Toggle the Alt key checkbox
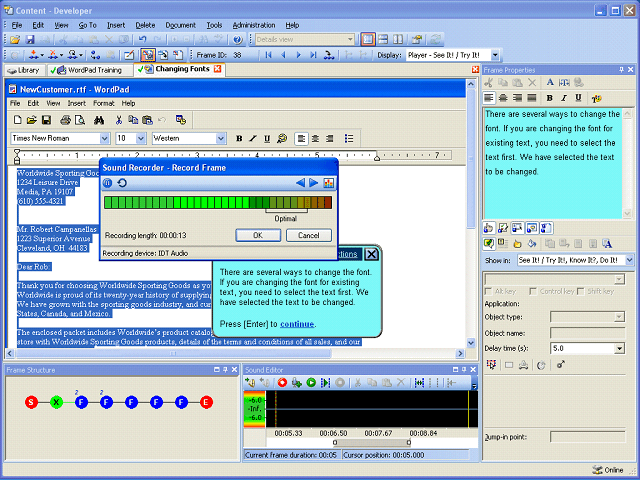The image size is (640, 480). pos(488,291)
